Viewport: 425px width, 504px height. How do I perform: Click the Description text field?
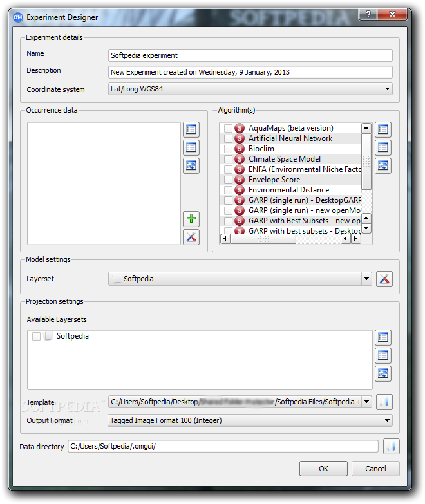point(250,72)
